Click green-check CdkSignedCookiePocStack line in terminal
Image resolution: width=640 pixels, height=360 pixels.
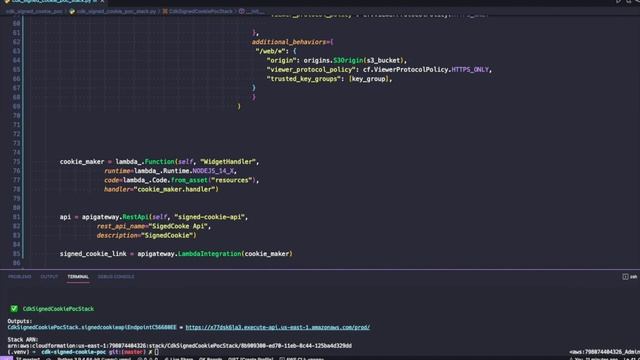pos(58,309)
